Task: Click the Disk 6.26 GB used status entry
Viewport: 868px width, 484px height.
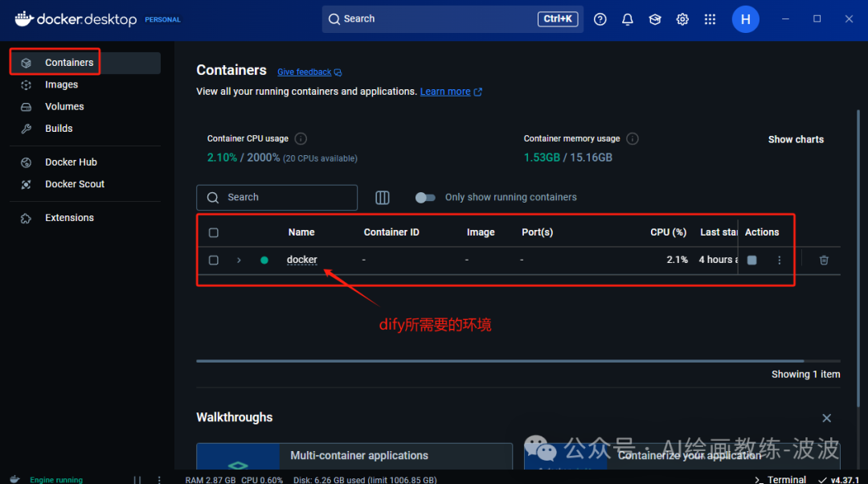Action: [x=365, y=480]
